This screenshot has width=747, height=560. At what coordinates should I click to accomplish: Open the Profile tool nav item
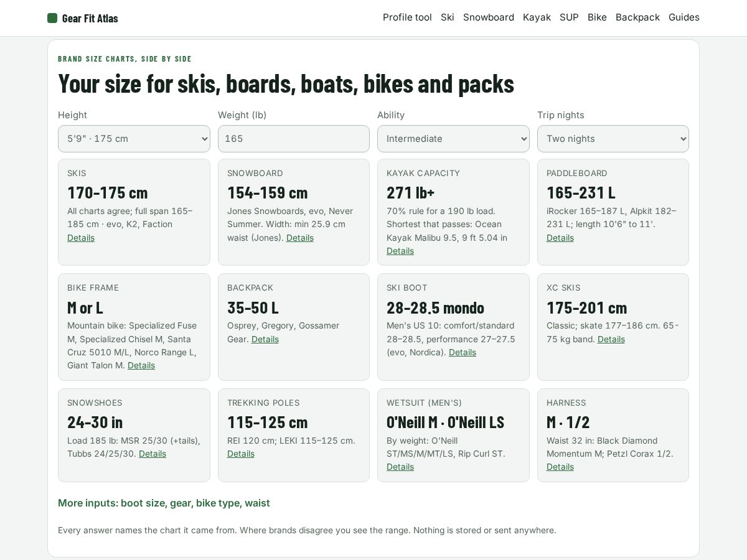tap(407, 17)
